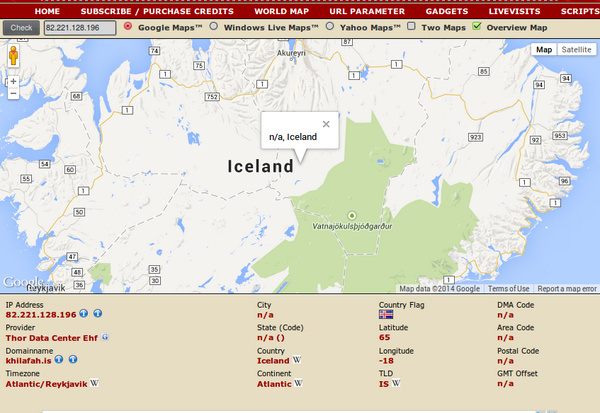Open the URL PARAMETER menu item
This screenshot has height=413, width=600.
[x=367, y=11]
